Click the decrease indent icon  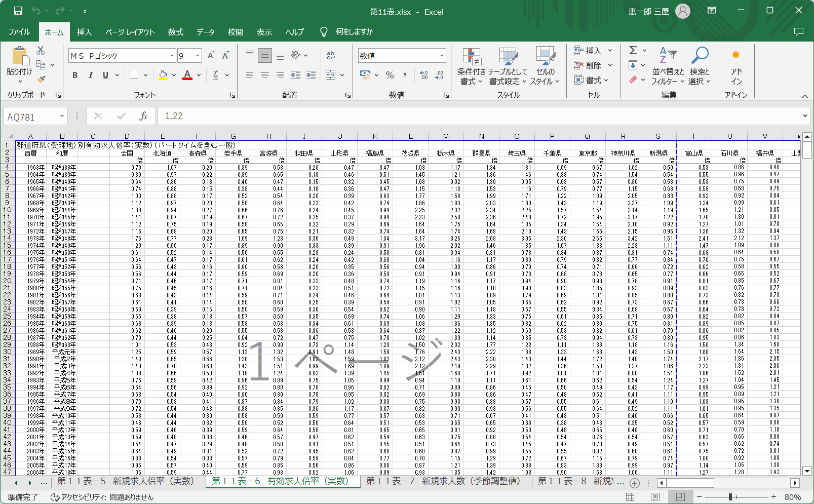(296, 75)
